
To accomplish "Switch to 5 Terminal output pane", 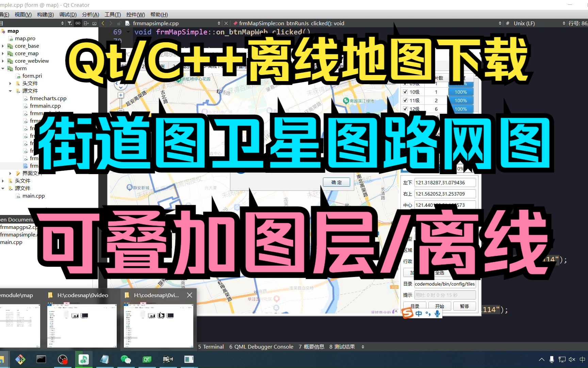I will (211, 347).
